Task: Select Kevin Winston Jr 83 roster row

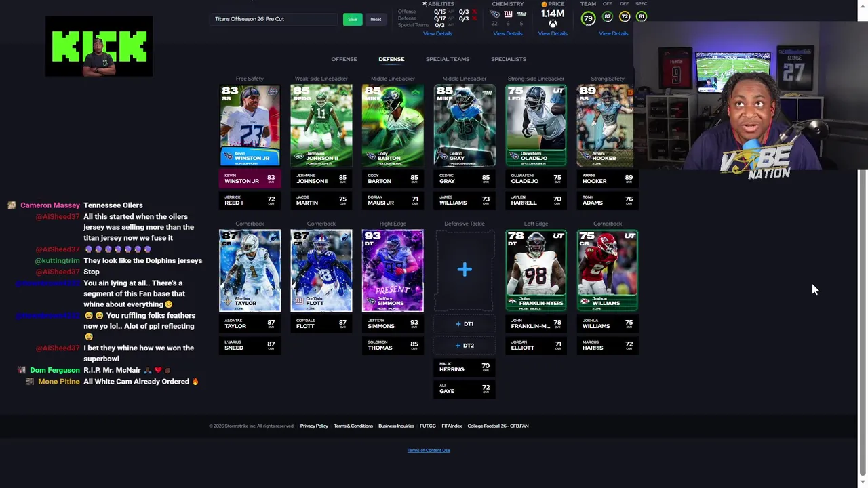Action: tap(250, 178)
